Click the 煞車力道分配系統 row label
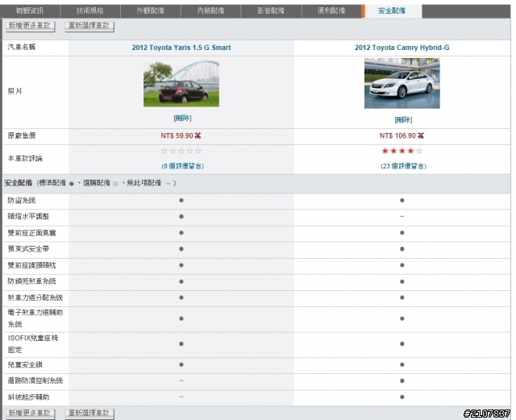This screenshot has height=420, width=516. [35, 297]
